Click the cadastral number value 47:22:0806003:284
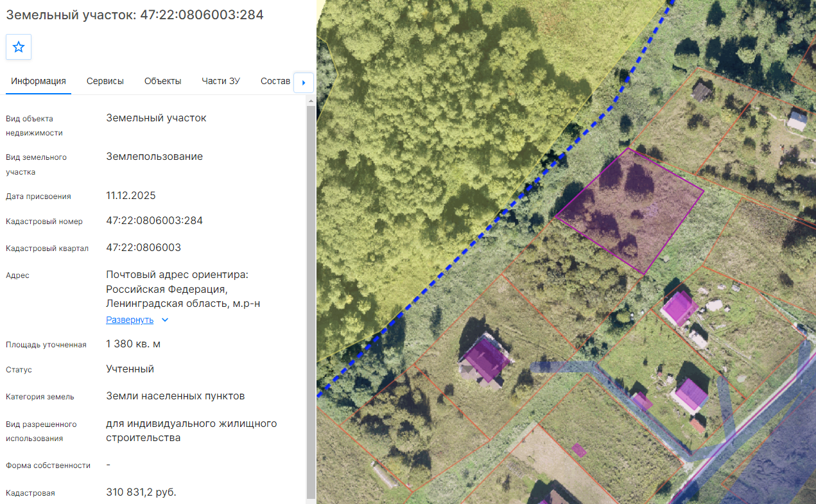 154,221
